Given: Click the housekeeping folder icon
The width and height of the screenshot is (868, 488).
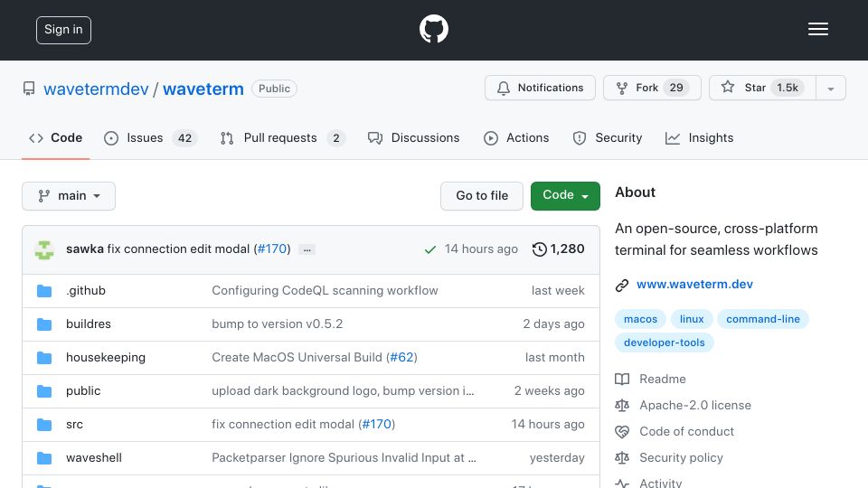Looking at the screenshot, I should [44, 358].
